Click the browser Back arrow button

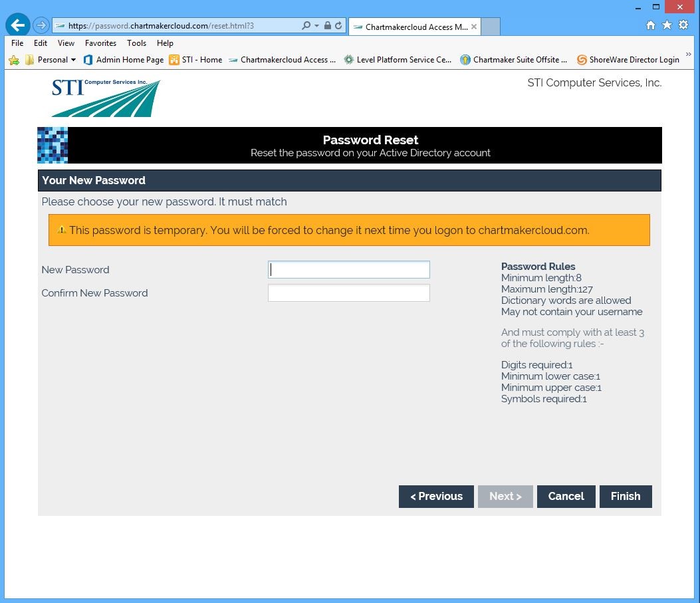click(x=17, y=25)
